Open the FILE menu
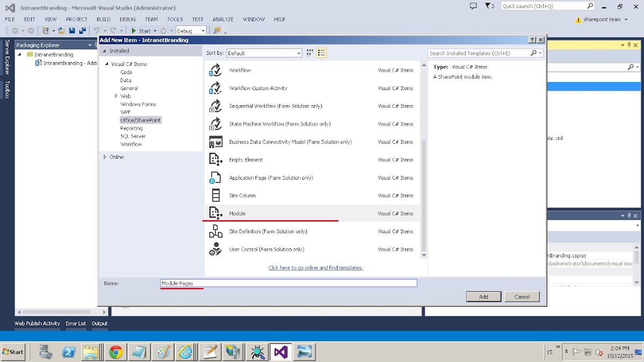Image resolution: width=644 pixels, height=362 pixels. click(10, 19)
